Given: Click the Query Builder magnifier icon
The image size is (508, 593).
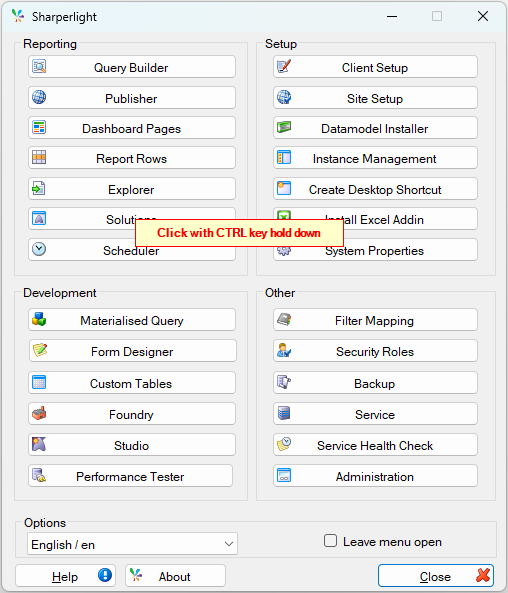Looking at the screenshot, I should (x=39, y=67).
